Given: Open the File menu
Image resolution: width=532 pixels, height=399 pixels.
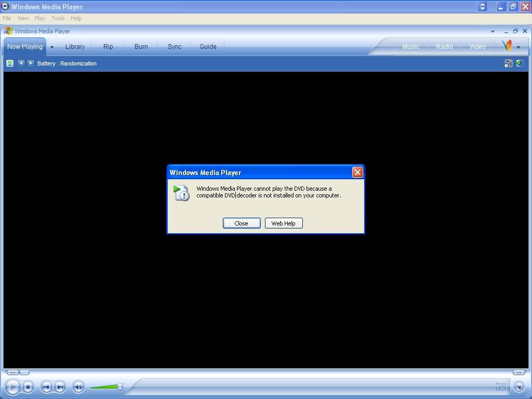Looking at the screenshot, I should [x=7, y=18].
